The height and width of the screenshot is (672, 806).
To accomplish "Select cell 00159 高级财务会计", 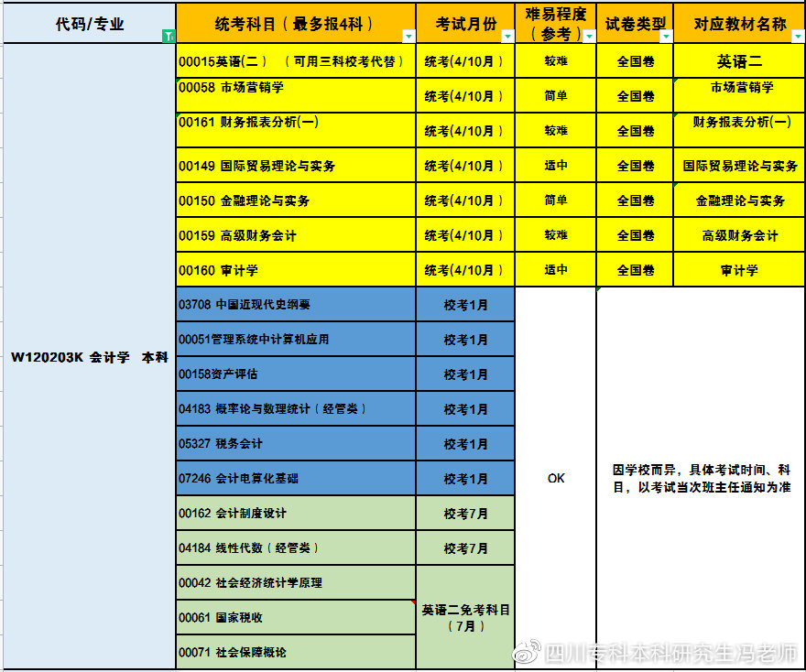I will click(296, 235).
